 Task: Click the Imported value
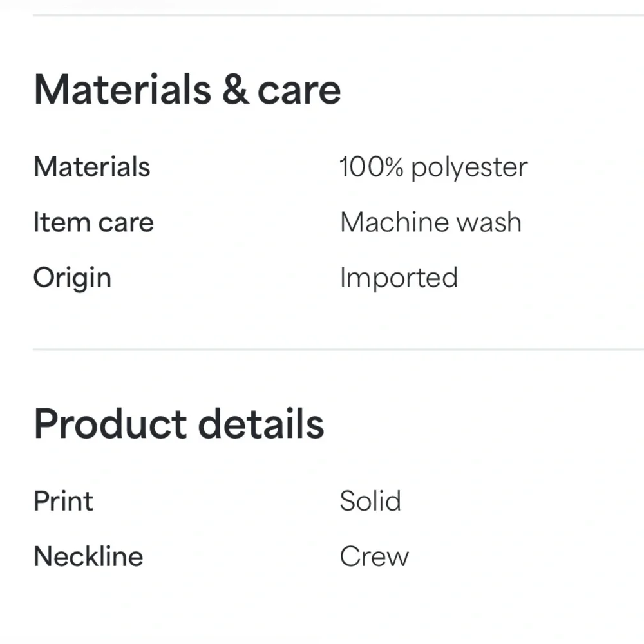399,278
